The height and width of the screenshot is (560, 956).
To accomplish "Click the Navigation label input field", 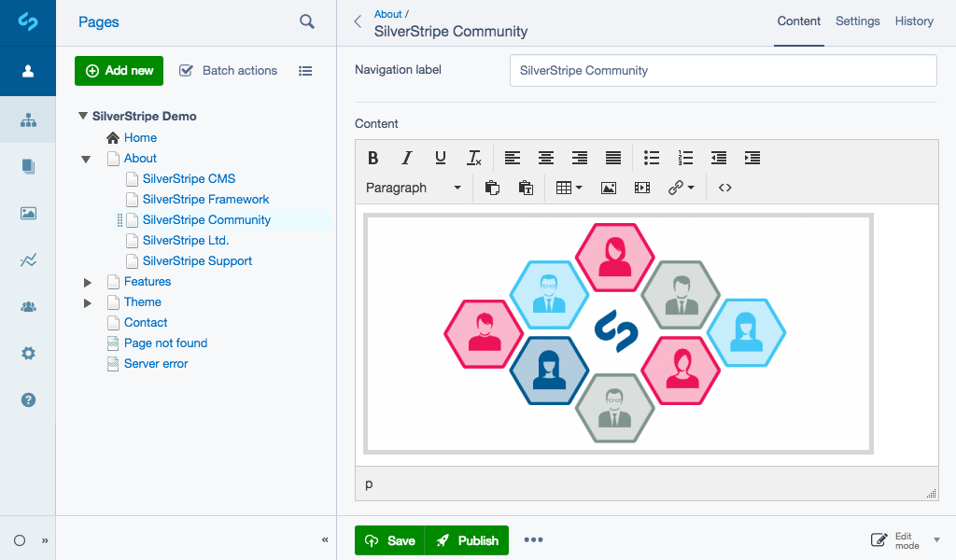I will (723, 71).
